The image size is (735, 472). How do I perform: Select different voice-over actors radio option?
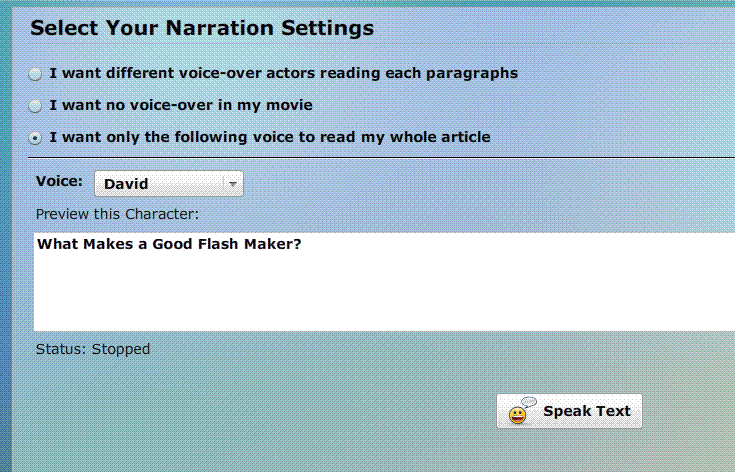pos(35,74)
